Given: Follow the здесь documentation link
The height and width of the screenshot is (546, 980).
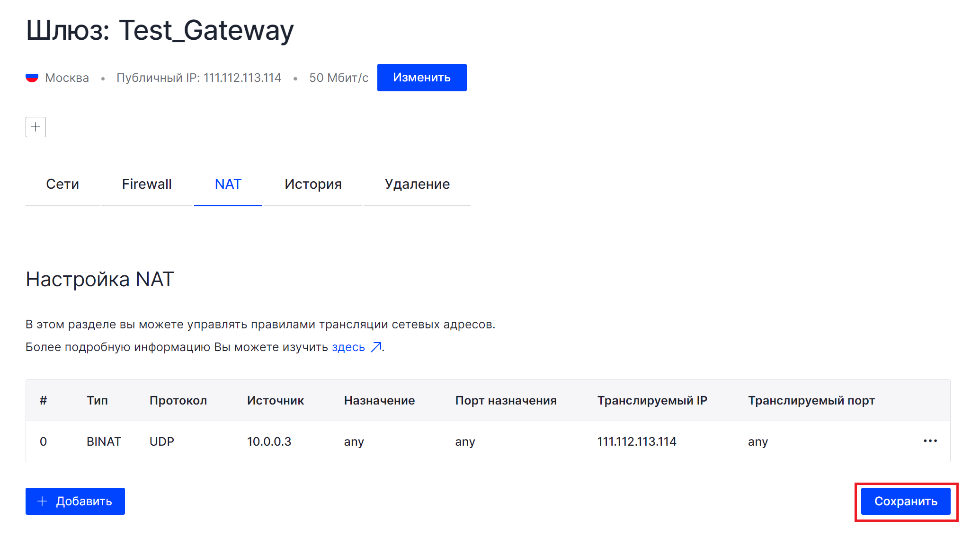Looking at the screenshot, I should tap(348, 347).
